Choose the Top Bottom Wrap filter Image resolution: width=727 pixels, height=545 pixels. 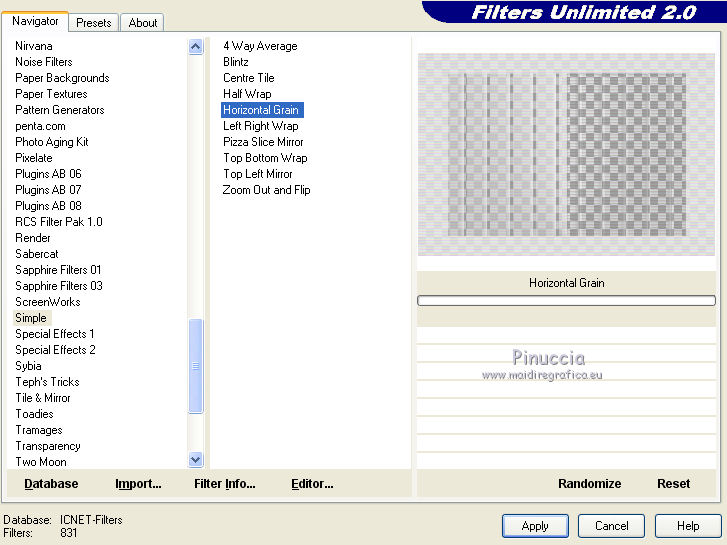pyautogui.click(x=265, y=158)
